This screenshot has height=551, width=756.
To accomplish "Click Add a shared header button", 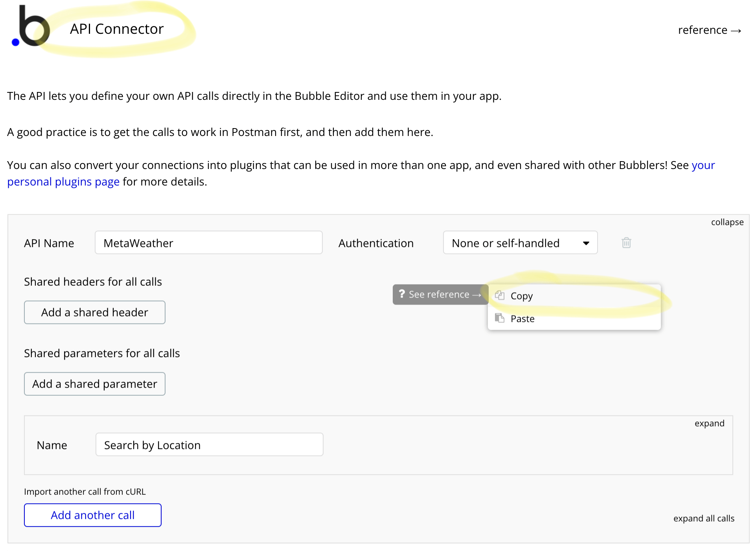I will (x=94, y=312).
